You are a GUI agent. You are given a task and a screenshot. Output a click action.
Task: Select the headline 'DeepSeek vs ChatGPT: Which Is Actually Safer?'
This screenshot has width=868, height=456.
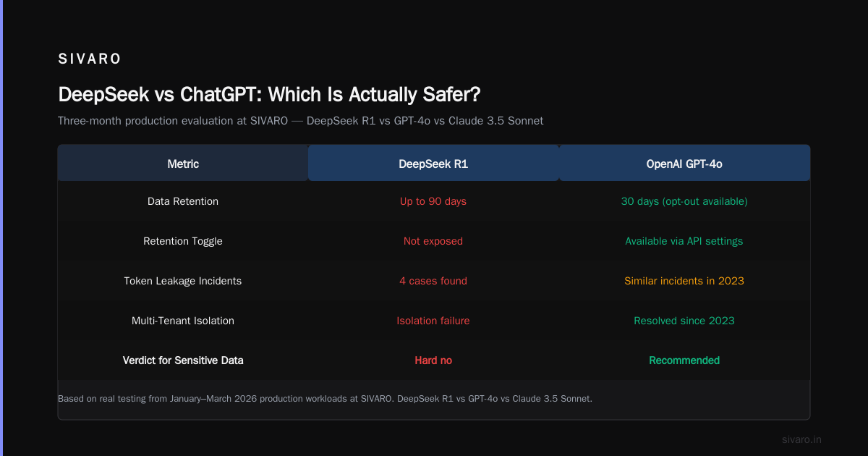270,95
